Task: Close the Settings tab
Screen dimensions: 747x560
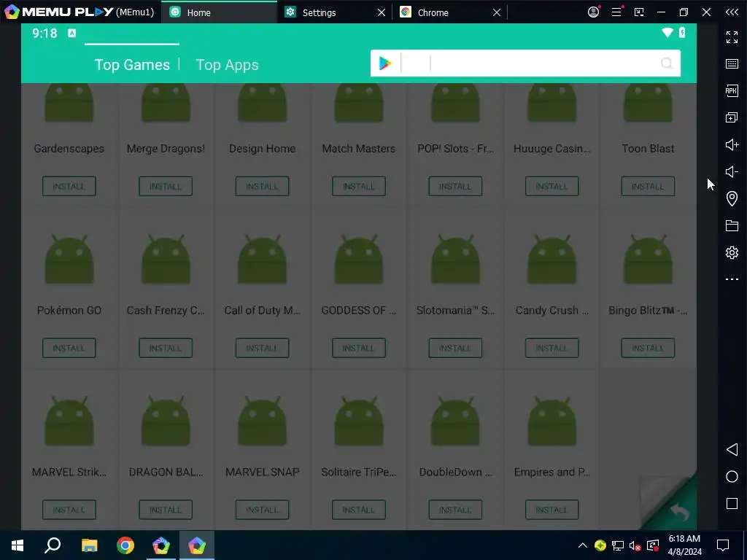Action: [382, 12]
